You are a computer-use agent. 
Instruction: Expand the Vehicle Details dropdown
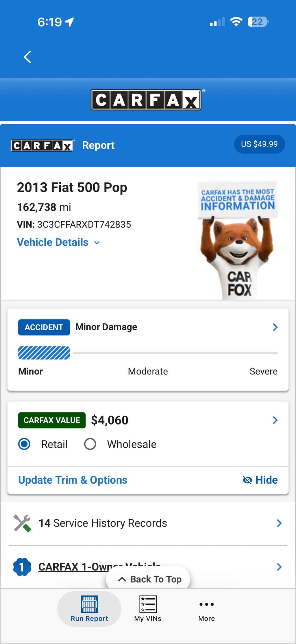pos(58,242)
